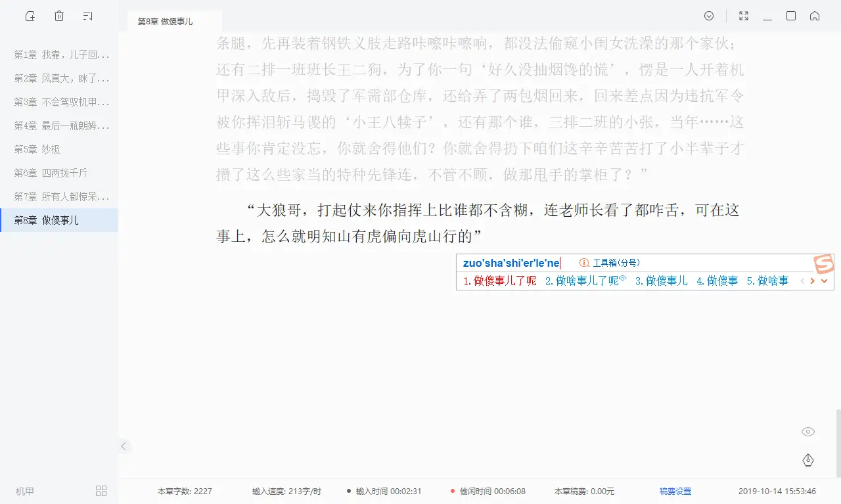The width and height of the screenshot is (841, 504).
Task: Click the trash delete icon in sidebar
Action: 59,16
